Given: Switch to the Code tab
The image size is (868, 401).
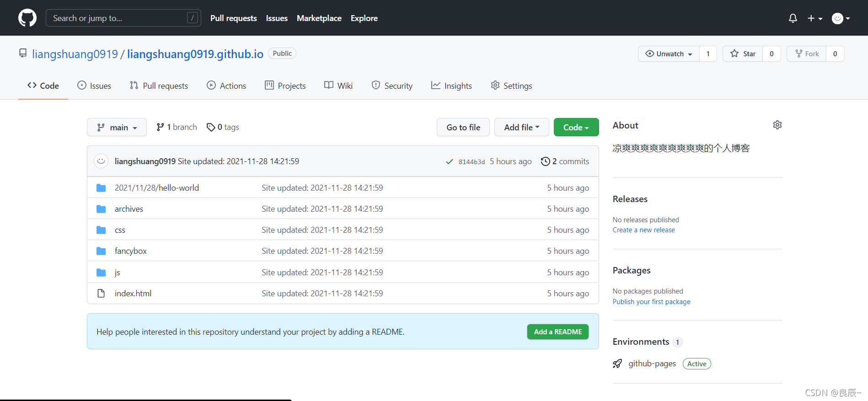Looking at the screenshot, I should tap(43, 86).
